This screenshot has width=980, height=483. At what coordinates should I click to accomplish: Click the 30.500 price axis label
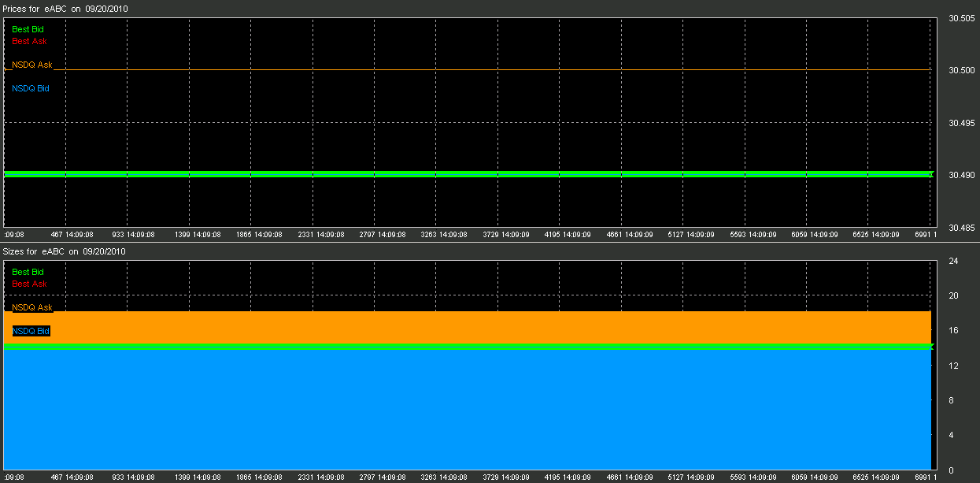coord(963,71)
